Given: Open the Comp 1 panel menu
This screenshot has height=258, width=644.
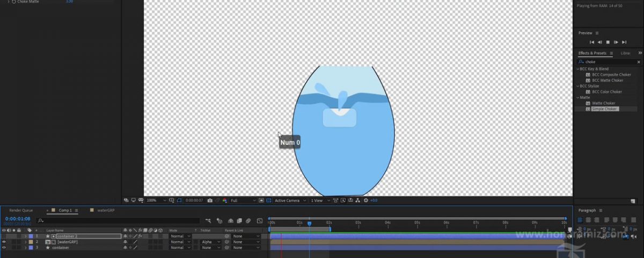Looking at the screenshot, I should (x=76, y=210).
